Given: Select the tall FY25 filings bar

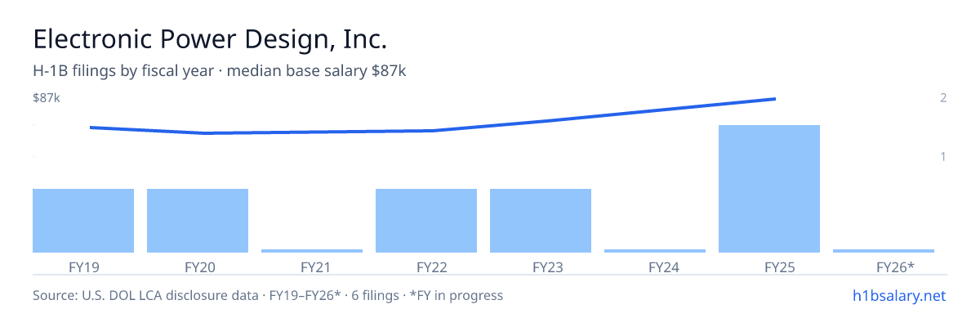Looking at the screenshot, I should click(x=769, y=189).
